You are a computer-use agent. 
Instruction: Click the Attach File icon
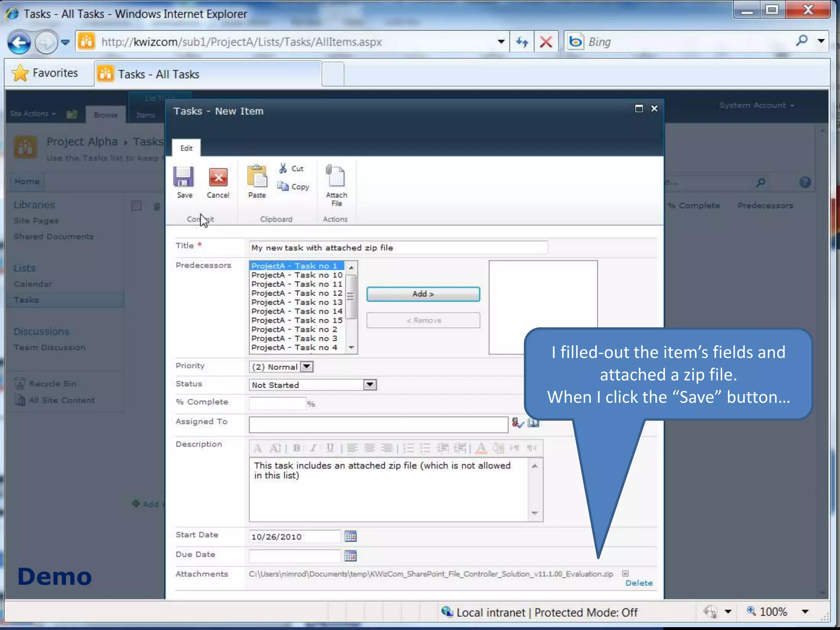335,176
